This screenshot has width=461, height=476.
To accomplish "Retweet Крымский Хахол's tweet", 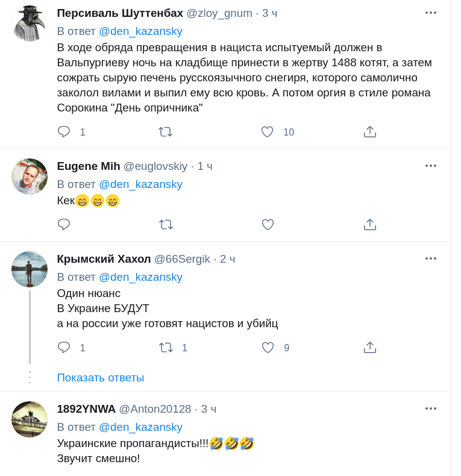I will (166, 348).
